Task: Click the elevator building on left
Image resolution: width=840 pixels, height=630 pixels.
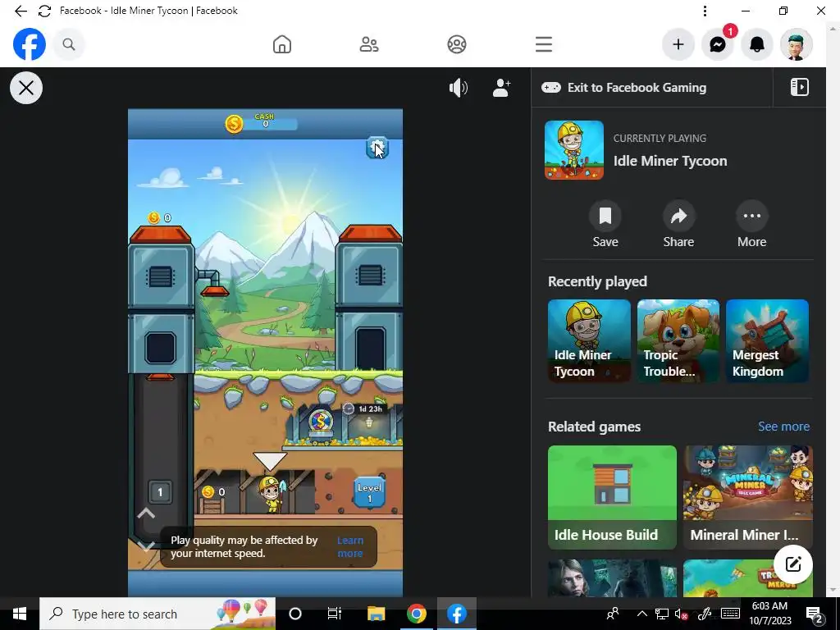Action: tap(161, 299)
